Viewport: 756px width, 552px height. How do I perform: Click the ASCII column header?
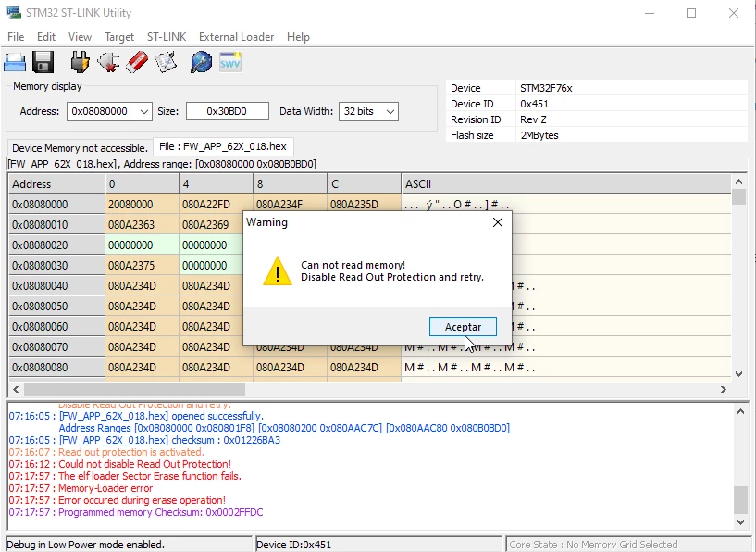pos(566,183)
